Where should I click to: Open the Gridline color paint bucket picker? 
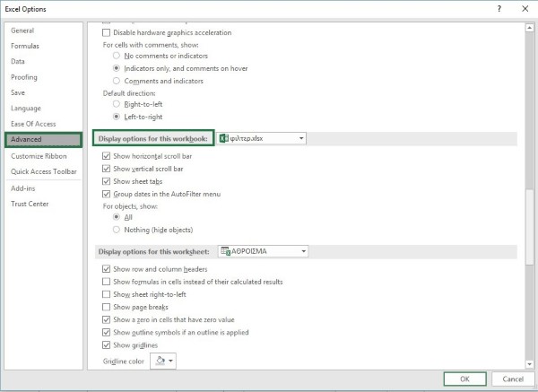(163, 362)
